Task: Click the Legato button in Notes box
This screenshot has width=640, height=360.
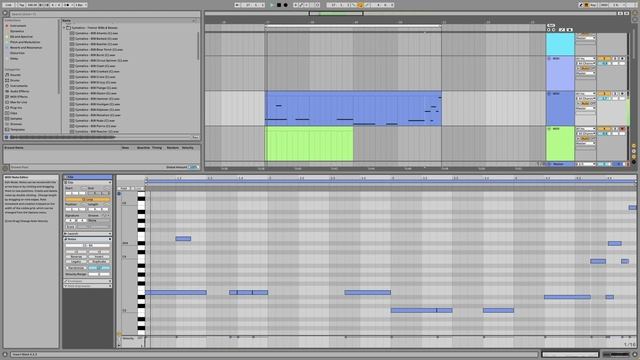Action: (76, 262)
